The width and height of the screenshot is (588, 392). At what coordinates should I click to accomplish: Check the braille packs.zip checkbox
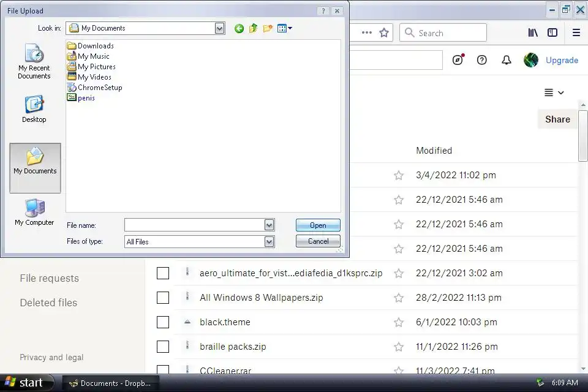tap(163, 347)
